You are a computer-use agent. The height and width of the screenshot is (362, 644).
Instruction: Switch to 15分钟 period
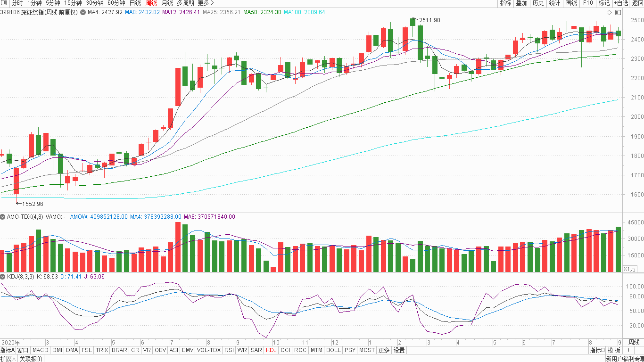[x=73, y=3]
